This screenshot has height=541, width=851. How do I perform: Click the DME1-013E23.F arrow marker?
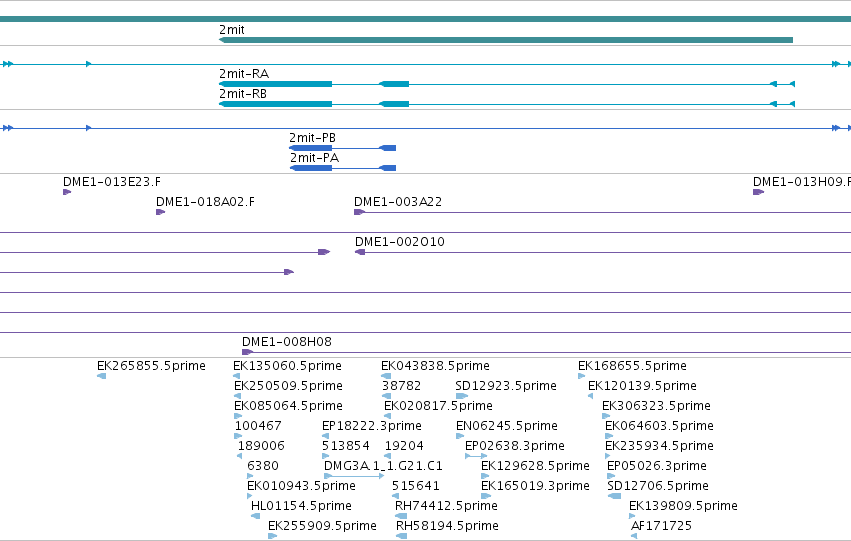click(x=67, y=192)
